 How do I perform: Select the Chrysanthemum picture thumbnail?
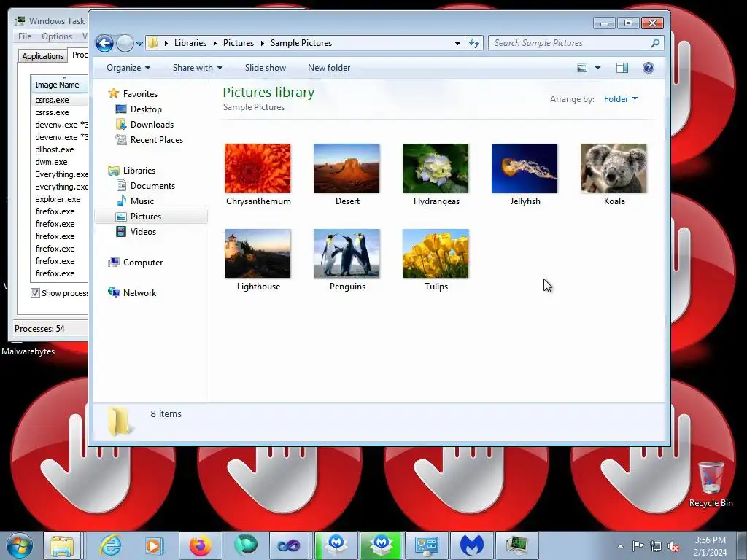(258, 168)
